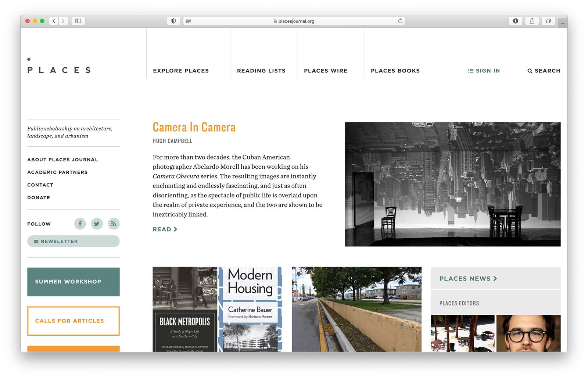The image size is (588, 379).
Task: Reload the page with the refresh icon
Action: coord(400,21)
